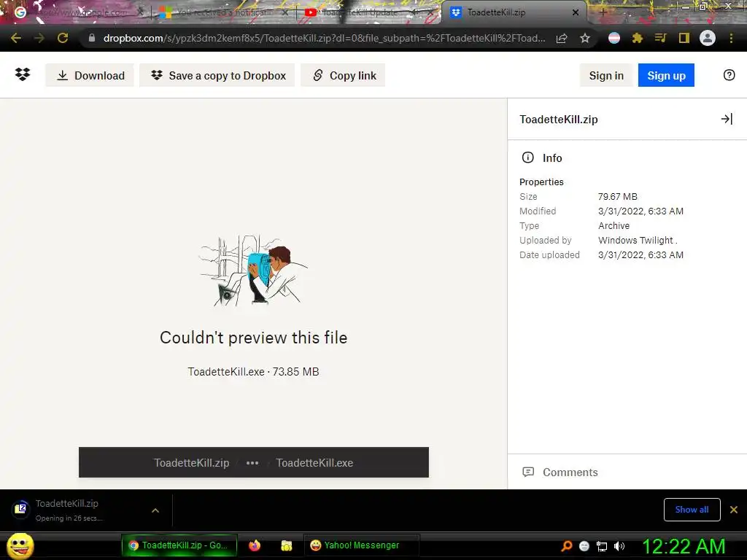Click the Download button
747x560 pixels.
coord(90,75)
